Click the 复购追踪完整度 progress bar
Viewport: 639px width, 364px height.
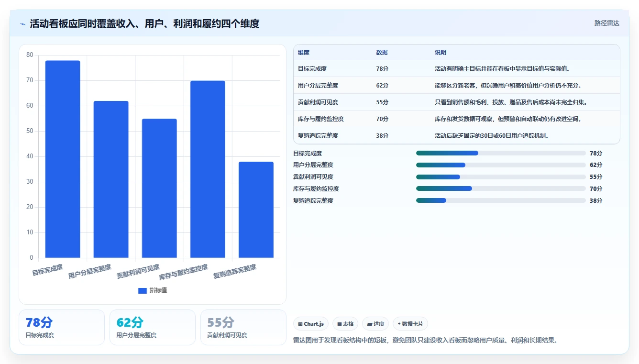coord(501,200)
